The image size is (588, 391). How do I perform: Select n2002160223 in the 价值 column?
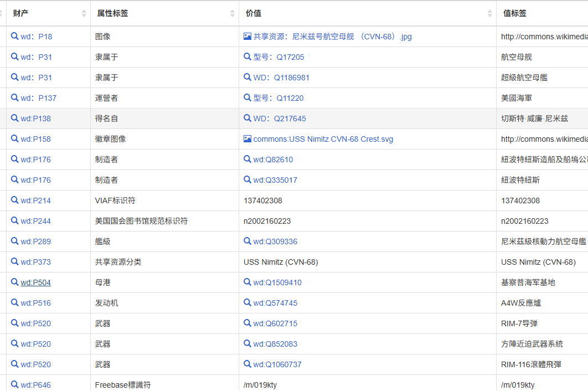point(267,221)
